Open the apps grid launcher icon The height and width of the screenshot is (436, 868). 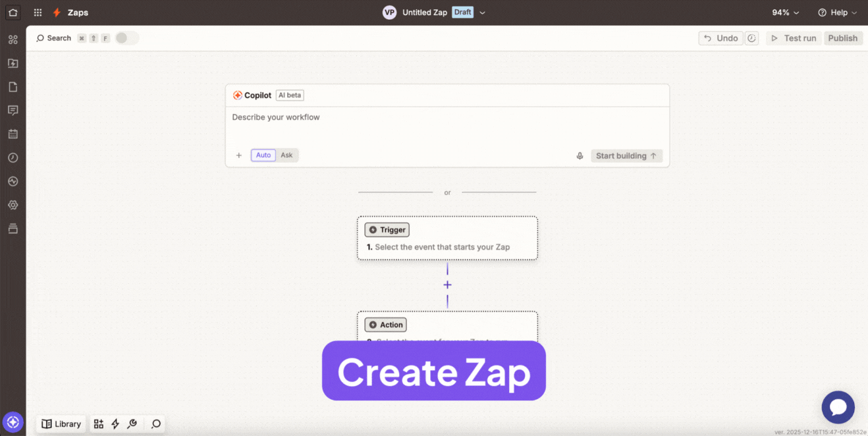pyautogui.click(x=38, y=13)
